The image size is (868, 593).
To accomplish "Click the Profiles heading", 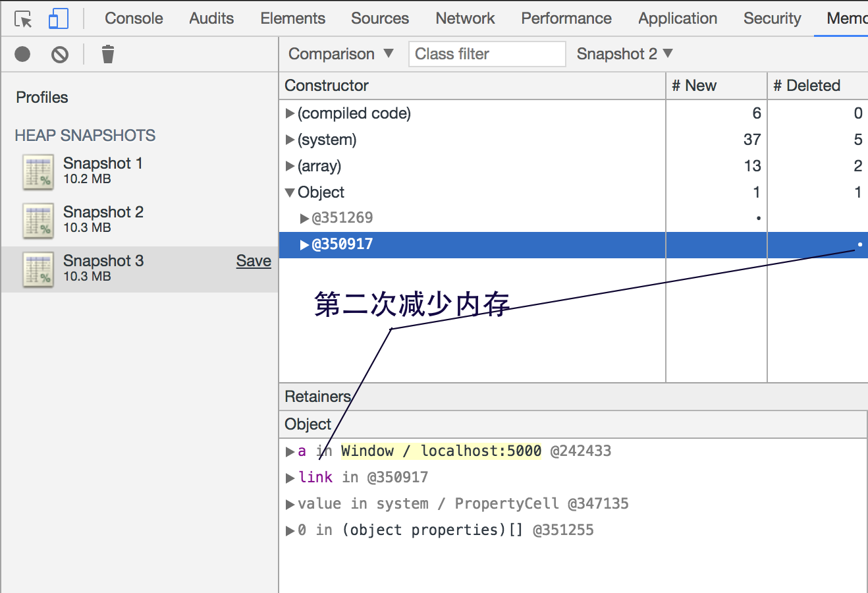I will (x=42, y=98).
